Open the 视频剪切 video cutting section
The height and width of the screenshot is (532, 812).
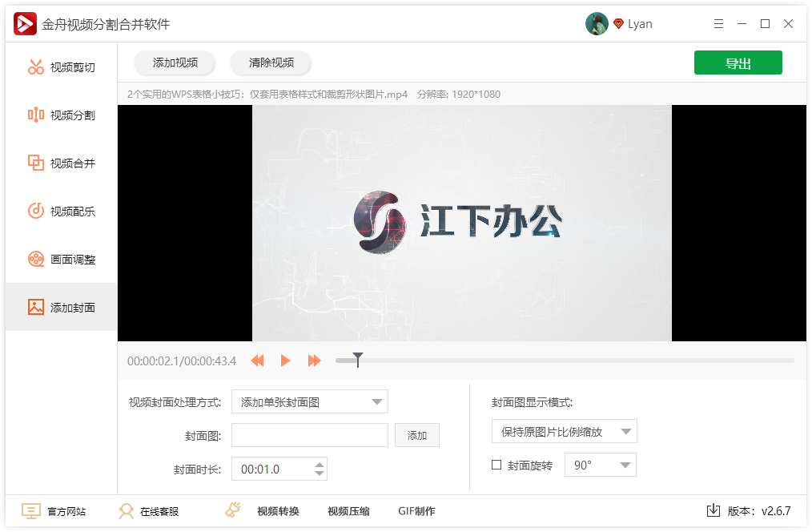coord(61,67)
